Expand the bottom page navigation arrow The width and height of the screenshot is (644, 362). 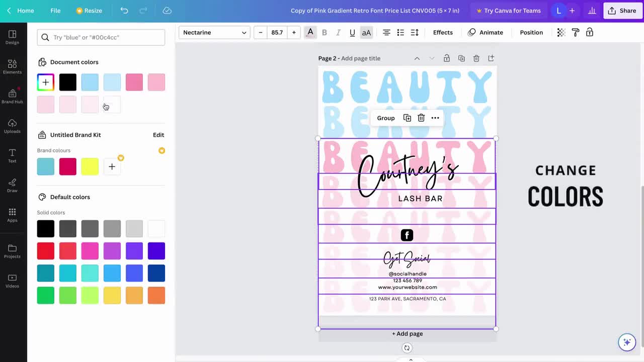(411, 359)
